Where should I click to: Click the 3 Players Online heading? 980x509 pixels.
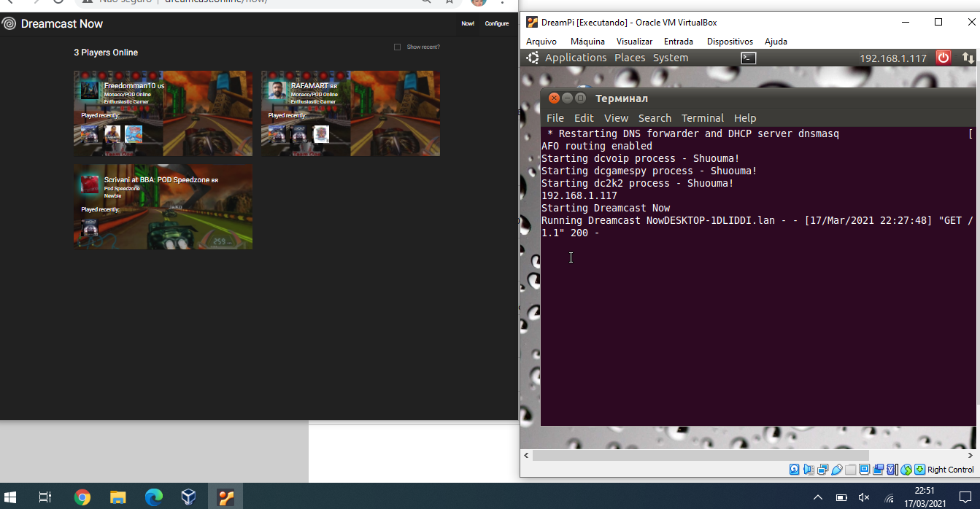coord(106,53)
